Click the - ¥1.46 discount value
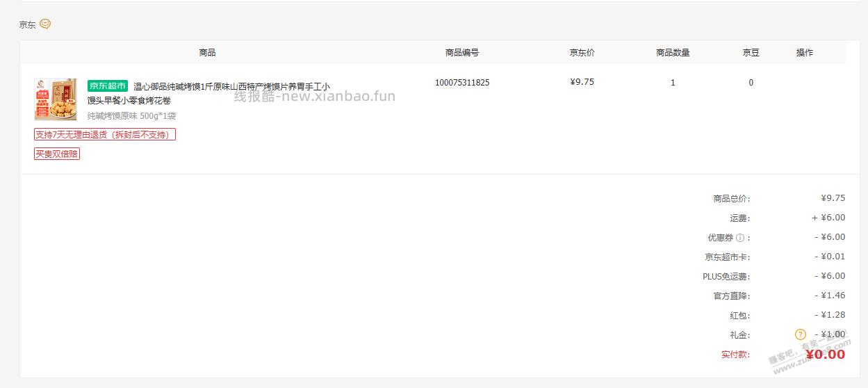This screenshot has height=388, width=868. pos(830,296)
